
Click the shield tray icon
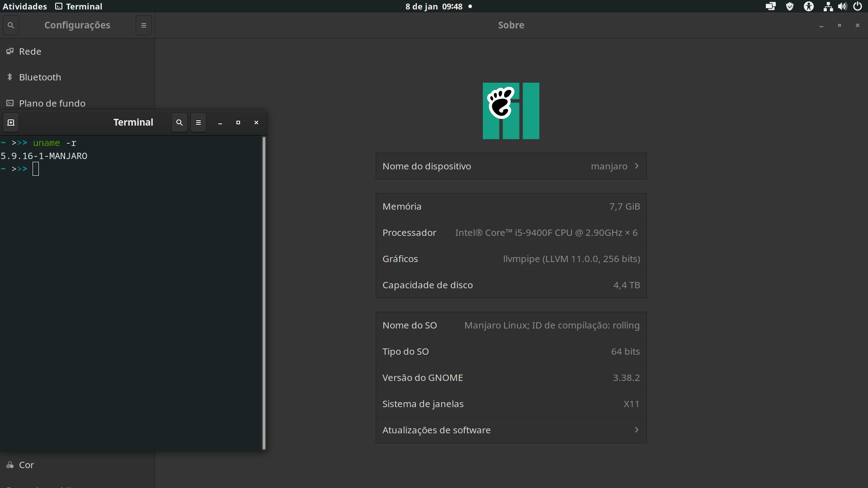pos(790,6)
